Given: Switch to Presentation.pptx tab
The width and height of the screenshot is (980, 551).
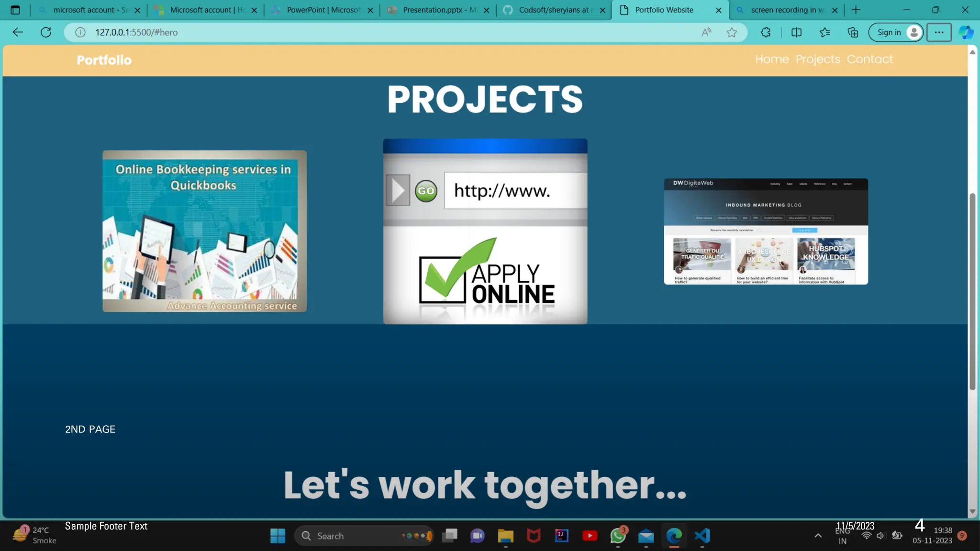Looking at the screenshot, I should point(433,10).
